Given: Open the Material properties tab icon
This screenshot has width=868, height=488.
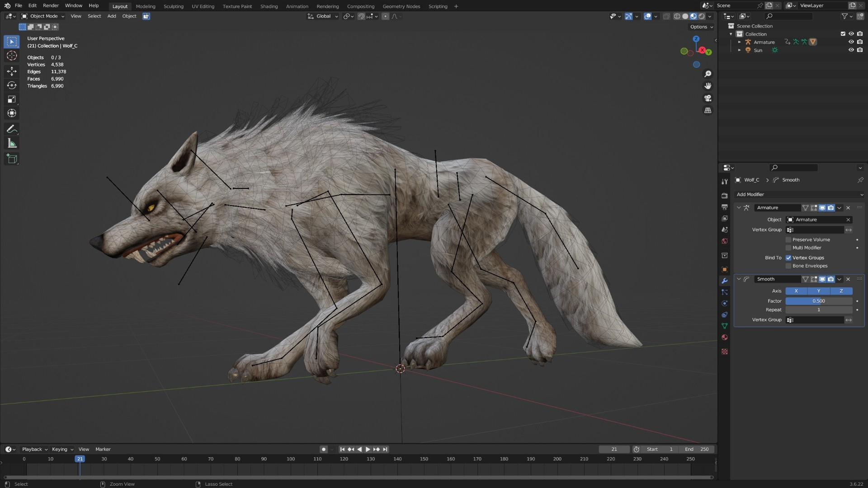Looking at the screenshot, I should 725,337.
